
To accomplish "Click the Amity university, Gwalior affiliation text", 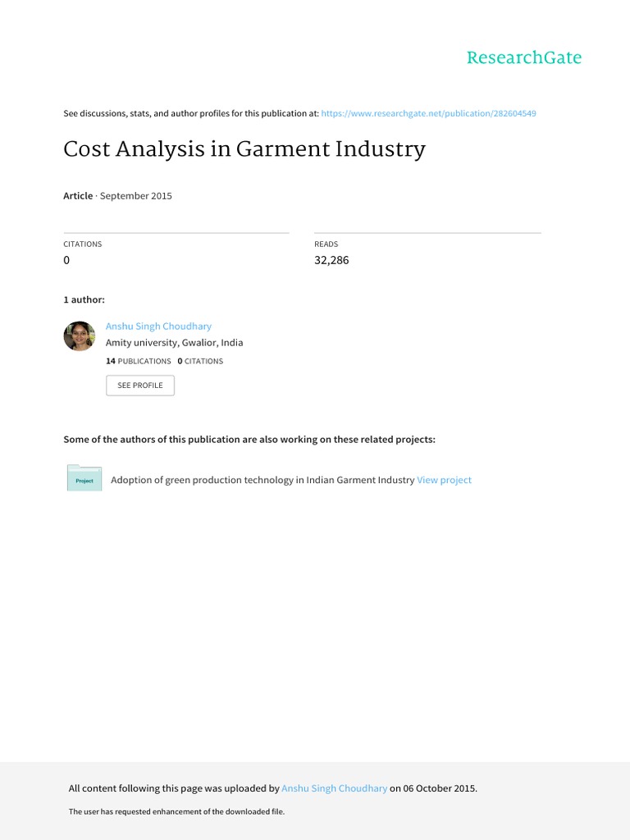I will (174, 343).
